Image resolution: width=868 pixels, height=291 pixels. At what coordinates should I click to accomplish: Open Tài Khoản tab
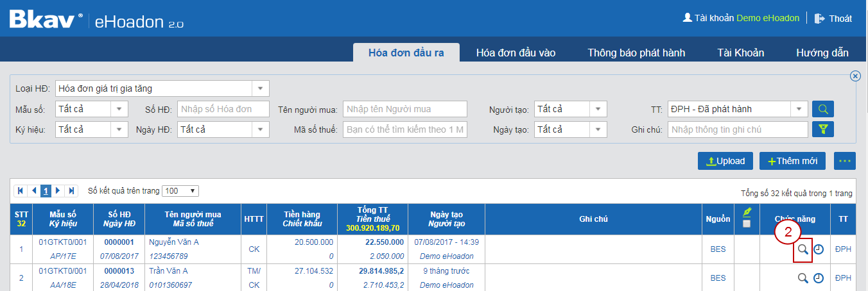741,53
